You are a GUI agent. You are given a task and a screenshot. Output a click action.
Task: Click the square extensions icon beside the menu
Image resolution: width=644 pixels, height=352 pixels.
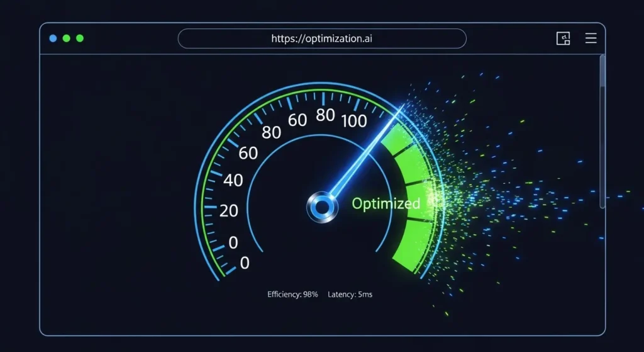click(563, 38)
